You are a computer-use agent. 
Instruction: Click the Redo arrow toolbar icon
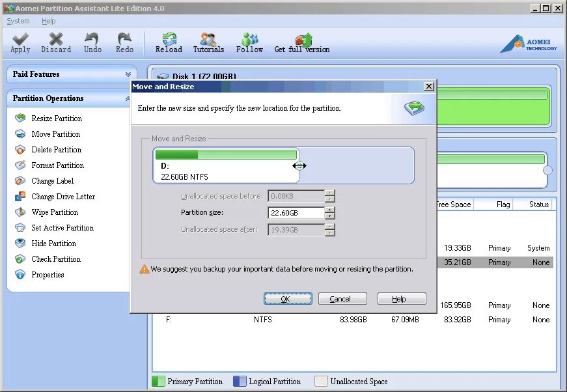tap(124, 38)
